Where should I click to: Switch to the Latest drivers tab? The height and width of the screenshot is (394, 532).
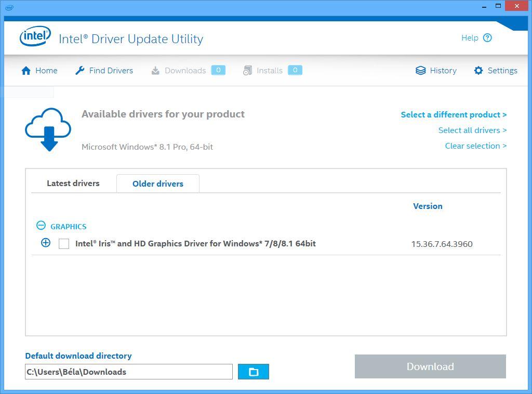coord(73,183)
